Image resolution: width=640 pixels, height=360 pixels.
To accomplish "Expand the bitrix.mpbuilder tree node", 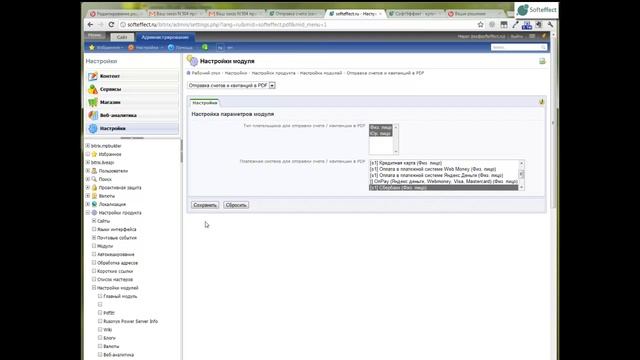I will coord(88,146).
